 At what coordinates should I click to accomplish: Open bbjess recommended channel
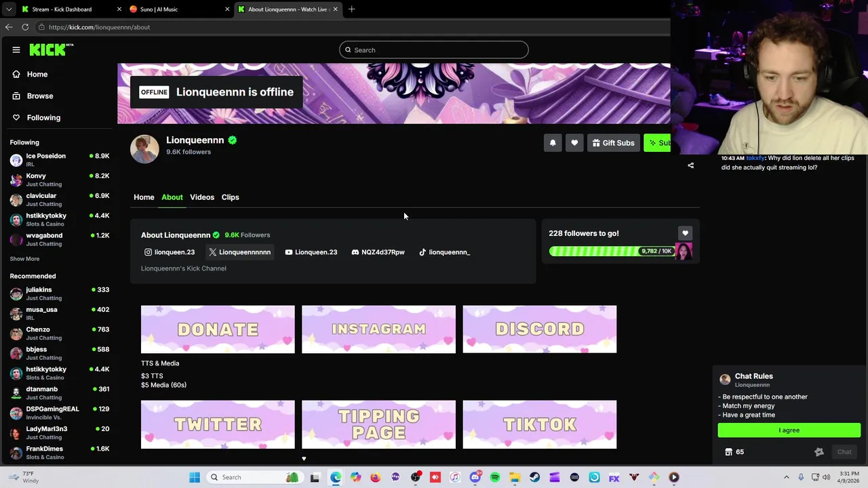point(60,353)
